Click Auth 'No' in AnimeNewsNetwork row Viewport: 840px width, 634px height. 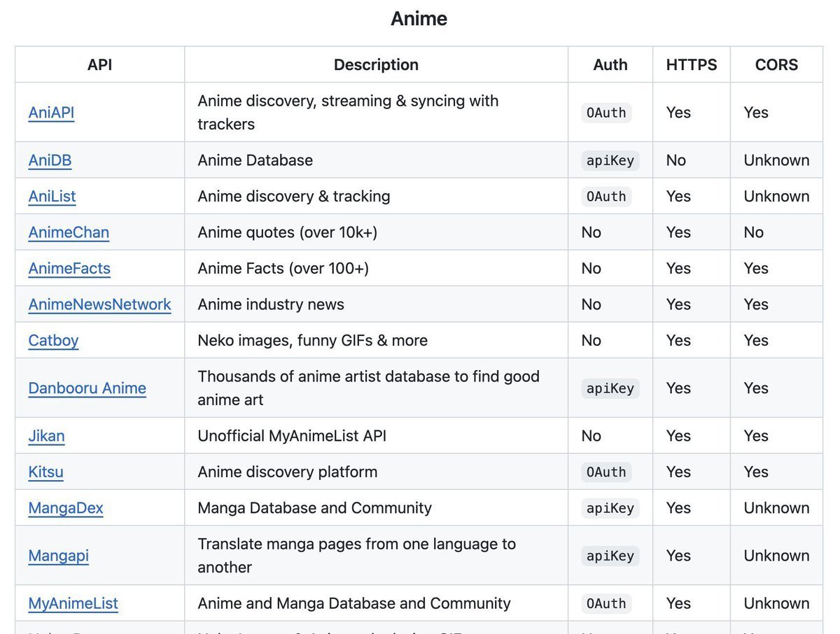(x=591, y=304)
